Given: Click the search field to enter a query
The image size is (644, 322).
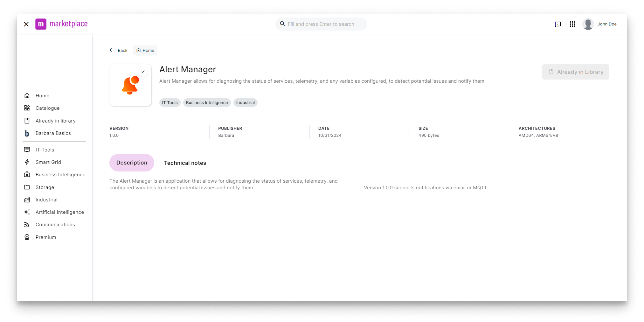Looking at the screenshot, I should point(321,24).
